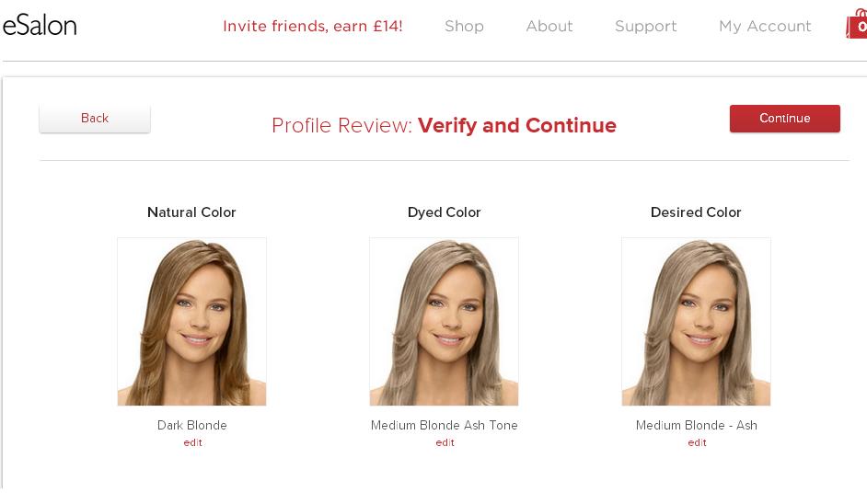This screenshot has height=504, width=867.
Task: Select the Natural Color portrait image
Action: click(191, 322)
